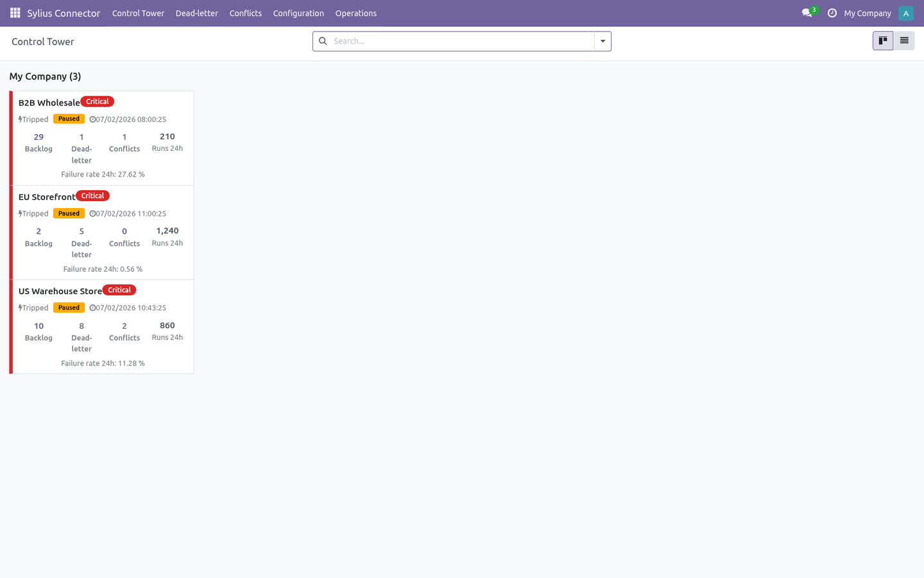Screen dimensions: 924x578
Task: Open the Configuration menu
Action: [298, 13]
